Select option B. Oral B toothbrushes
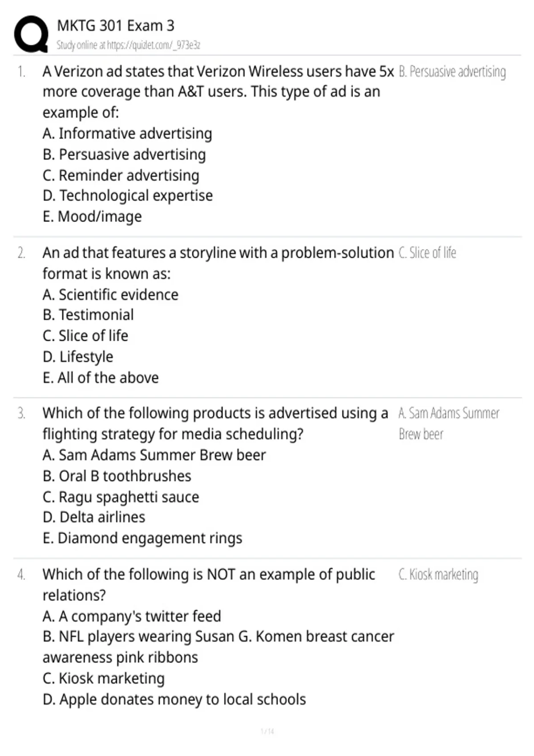 (x=117, y=476)
